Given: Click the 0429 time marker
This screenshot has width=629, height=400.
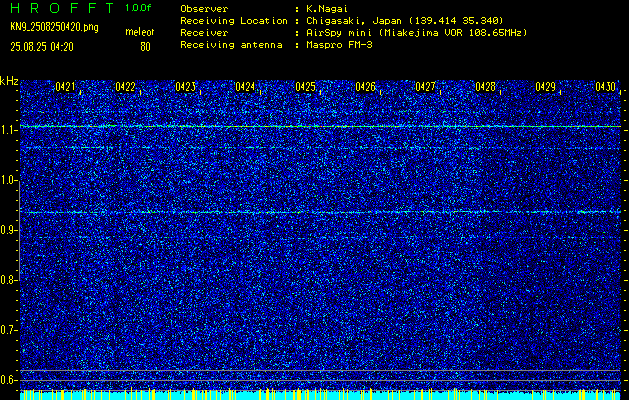Looking at the screenshot, I should pos(545,87).
